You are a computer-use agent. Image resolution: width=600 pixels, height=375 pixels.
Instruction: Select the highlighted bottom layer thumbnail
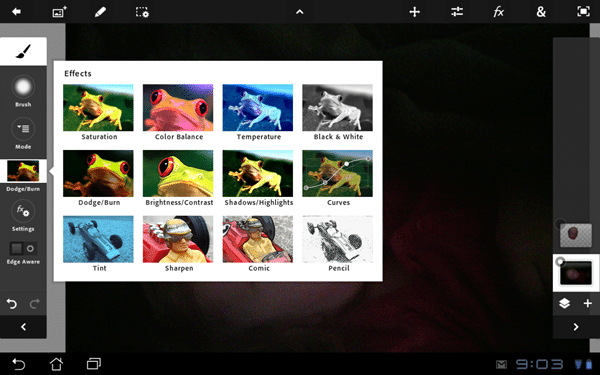(576, 273)
